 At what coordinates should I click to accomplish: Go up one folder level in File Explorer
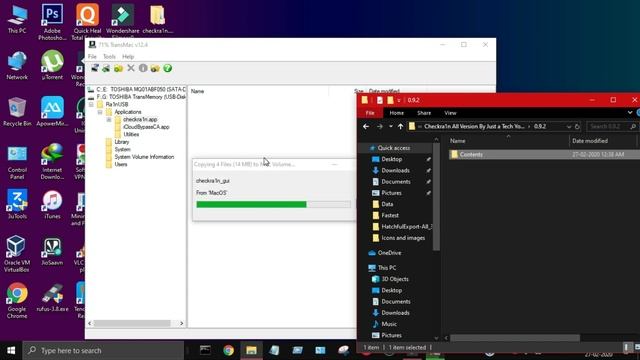tap(400, 127)
